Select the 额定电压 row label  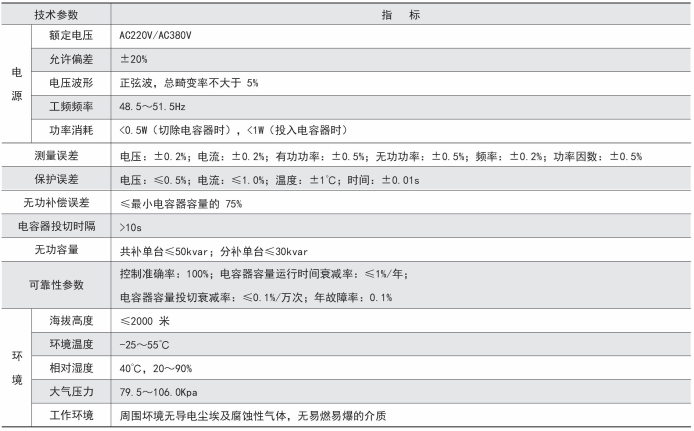71,36
